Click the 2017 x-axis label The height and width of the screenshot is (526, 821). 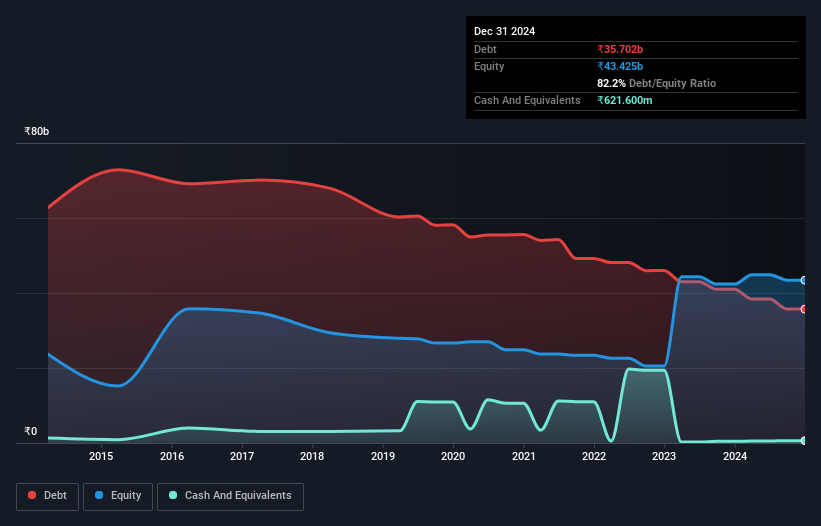pos(242,456)
